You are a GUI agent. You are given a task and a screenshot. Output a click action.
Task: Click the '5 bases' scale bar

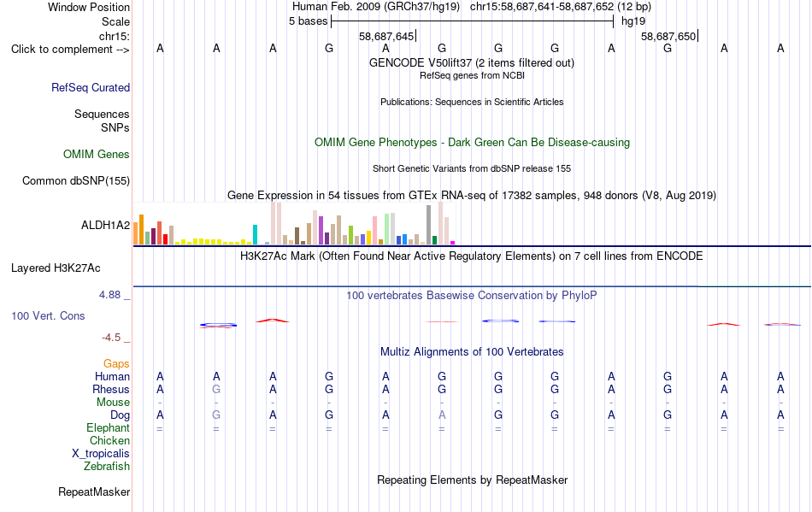pos(473,21)
